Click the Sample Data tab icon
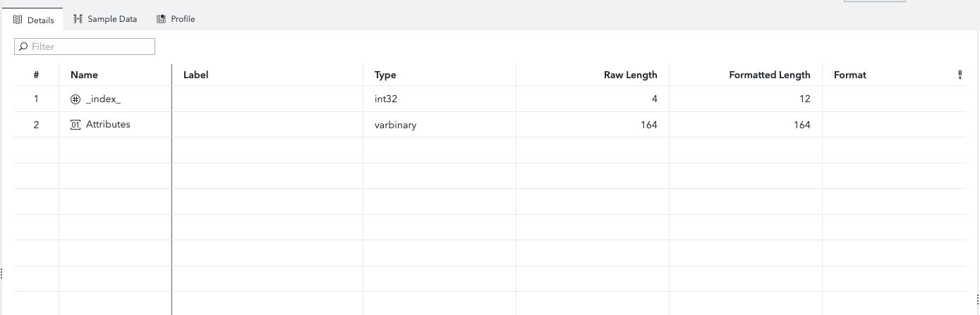This screenshot has height=315, width=980. tap(78, 19)
